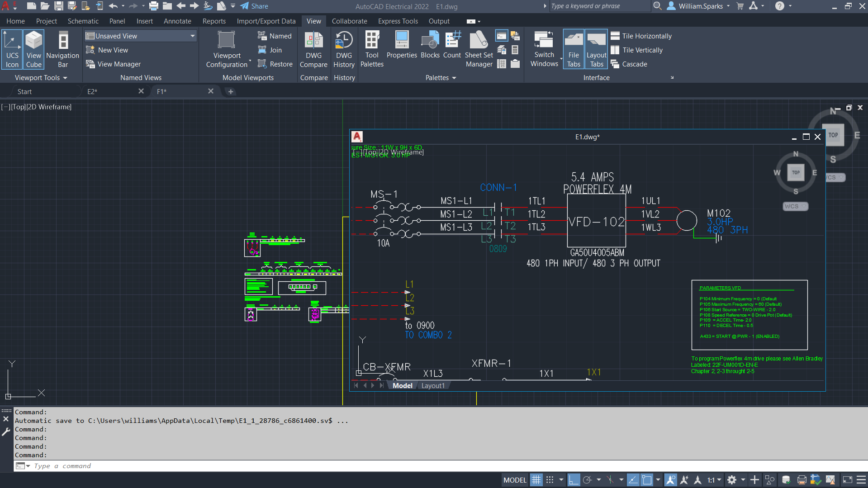Open the Navigation Bar tool
Screen dimensions: 868x488
click(x=63, y=49)
